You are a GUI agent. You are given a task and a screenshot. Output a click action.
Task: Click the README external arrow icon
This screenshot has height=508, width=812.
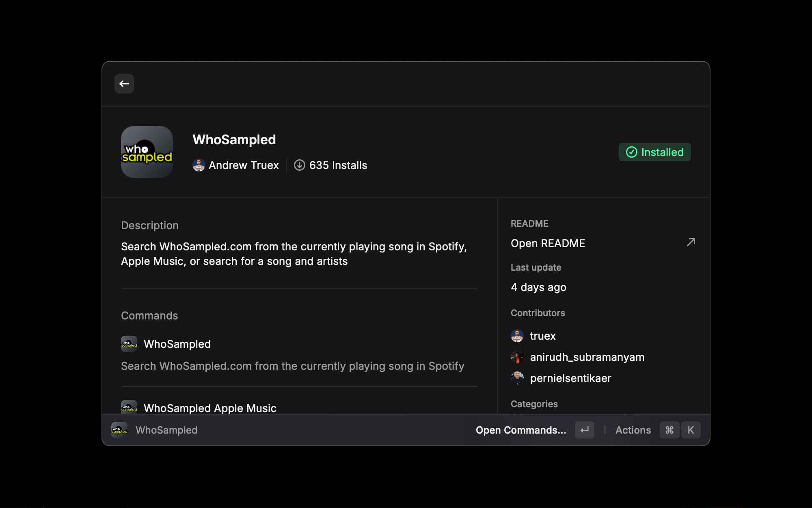[691, 242]
